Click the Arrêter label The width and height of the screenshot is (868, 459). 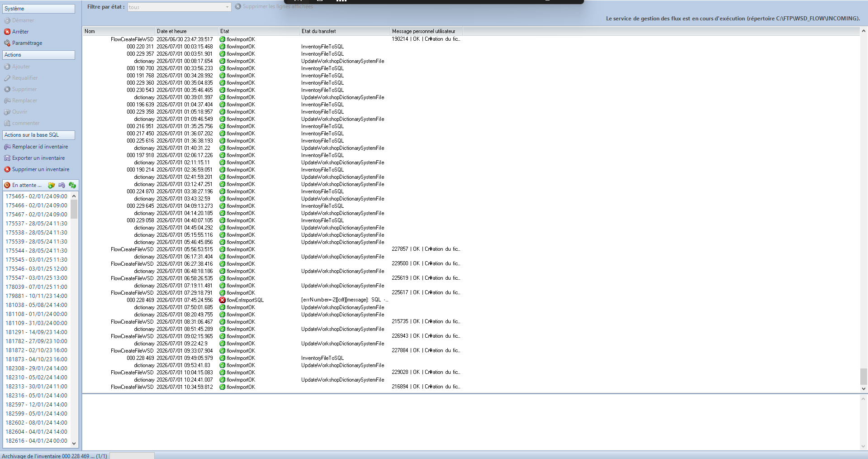(20, 32)
